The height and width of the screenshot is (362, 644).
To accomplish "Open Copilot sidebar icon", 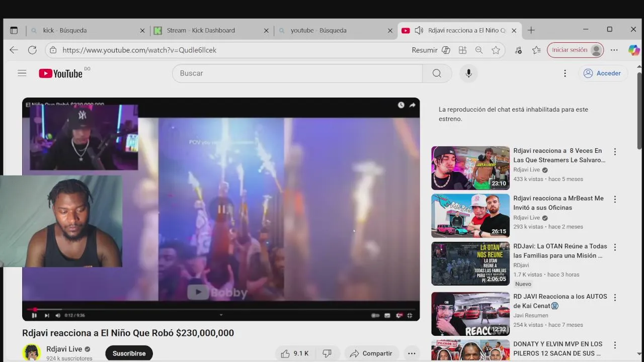I will click(x=633, y=50).
